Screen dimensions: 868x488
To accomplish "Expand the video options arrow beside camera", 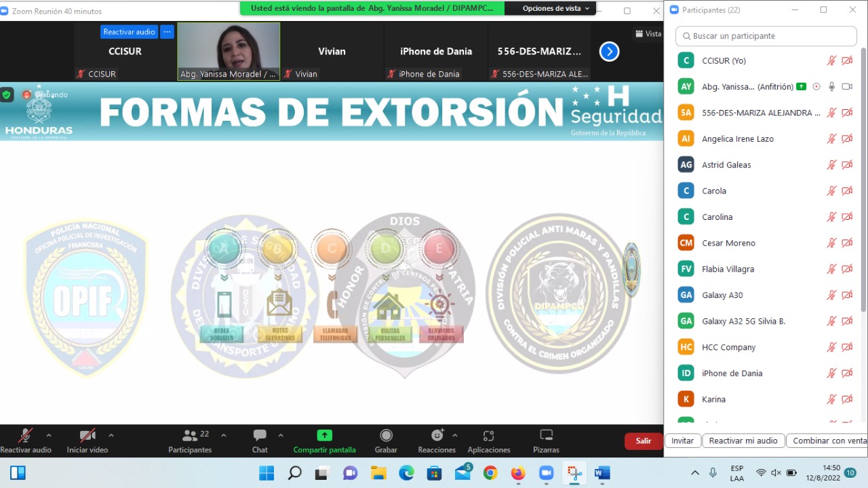I will (x=111, y=435).
